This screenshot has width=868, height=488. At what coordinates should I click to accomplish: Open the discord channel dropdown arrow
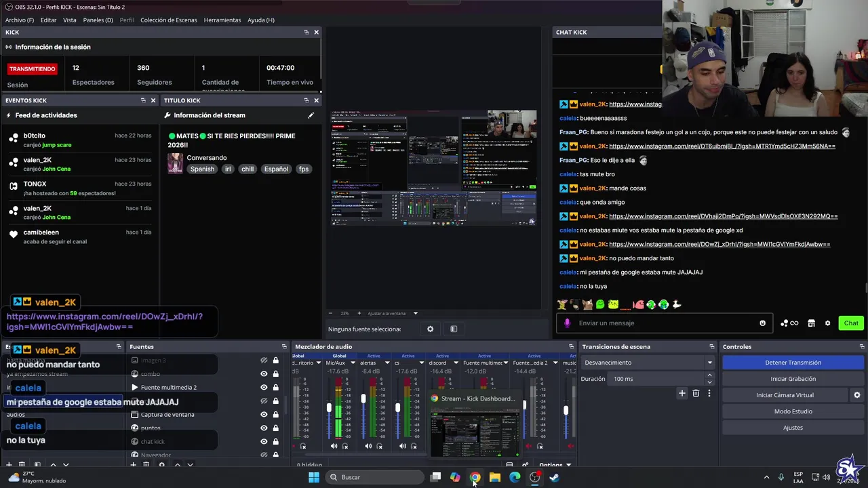coord(456,363)
